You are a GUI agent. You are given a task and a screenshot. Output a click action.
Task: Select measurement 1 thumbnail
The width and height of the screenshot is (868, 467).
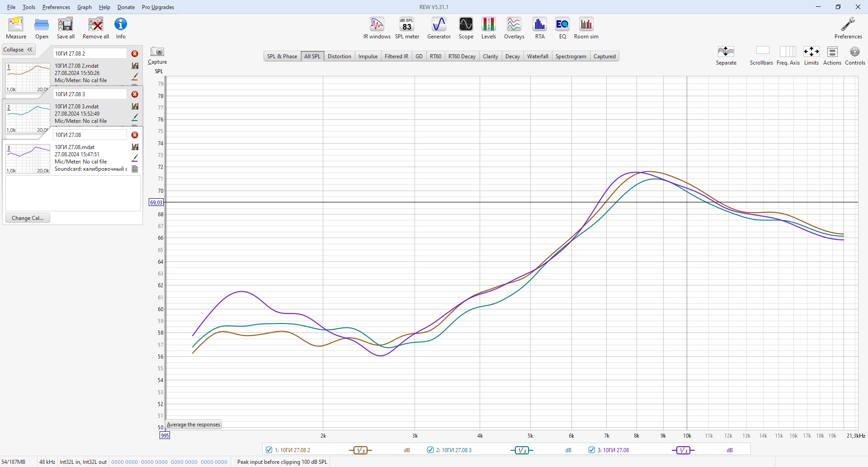(28, 77)
